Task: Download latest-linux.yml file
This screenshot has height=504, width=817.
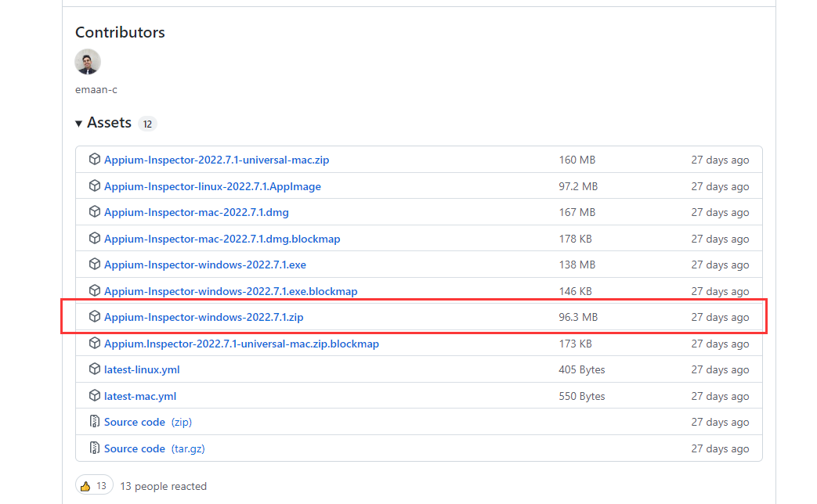Action: point(142,369)
